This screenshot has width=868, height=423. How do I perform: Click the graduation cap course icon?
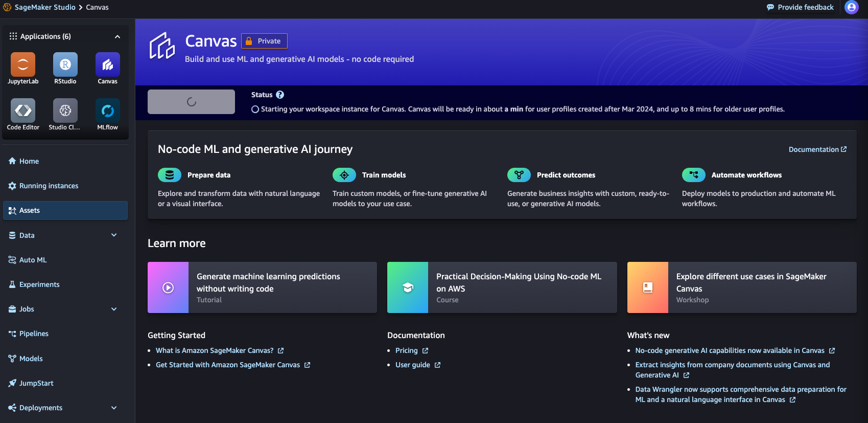tap(408, 287)
